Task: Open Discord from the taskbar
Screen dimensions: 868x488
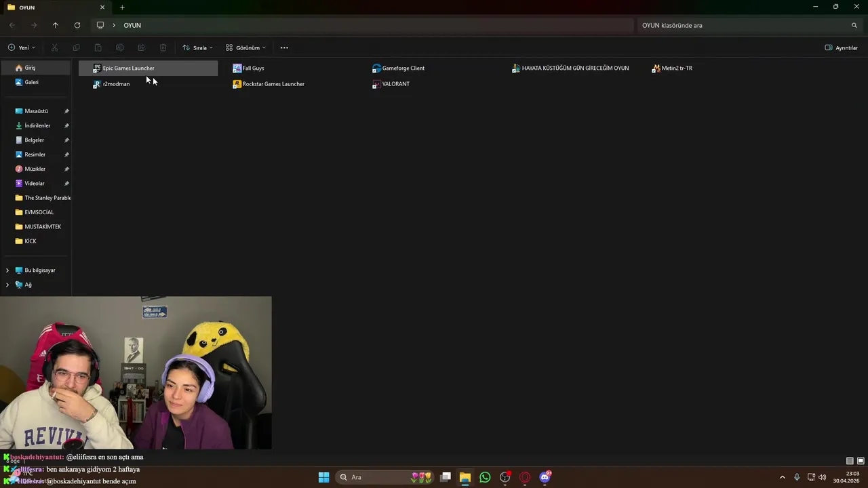Action: click(545, 477)
